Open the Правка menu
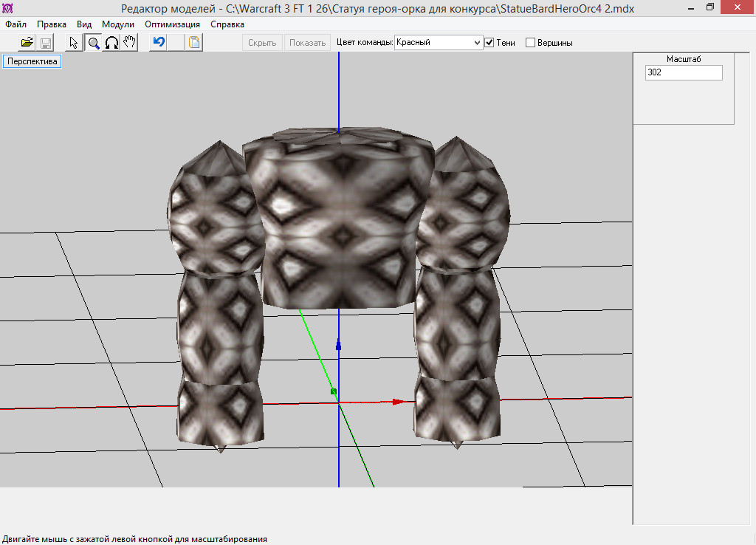 pos(52,24)
